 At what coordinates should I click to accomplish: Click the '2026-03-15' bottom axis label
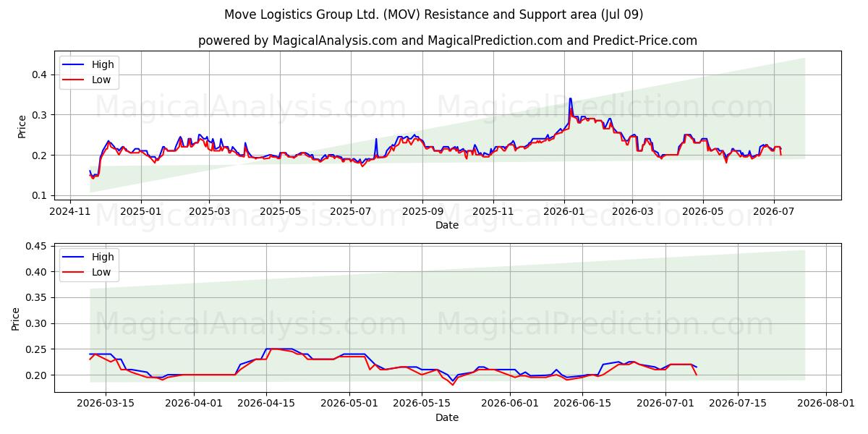(106, 404)
